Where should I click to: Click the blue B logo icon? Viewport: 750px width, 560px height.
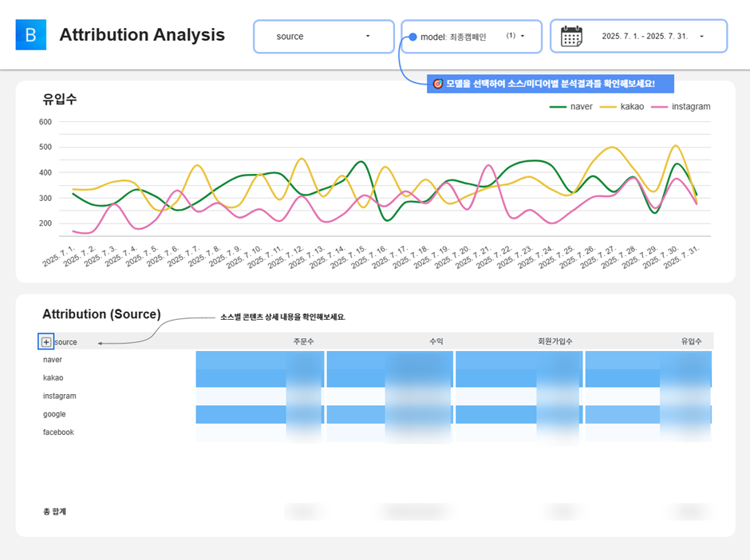click(31, 35)
